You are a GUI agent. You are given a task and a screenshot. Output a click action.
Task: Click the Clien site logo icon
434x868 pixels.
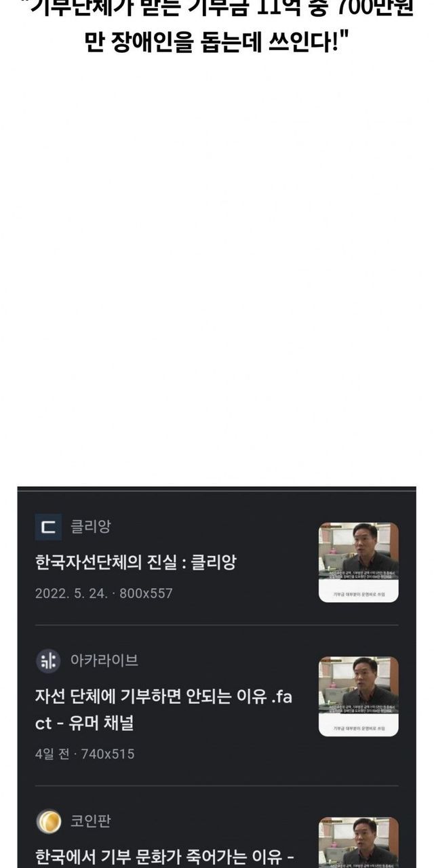[48, 527]
